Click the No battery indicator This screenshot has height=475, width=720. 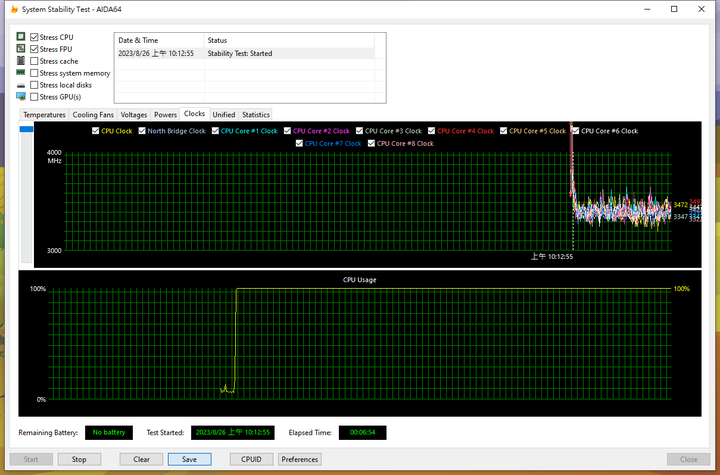tap(109, 432)
